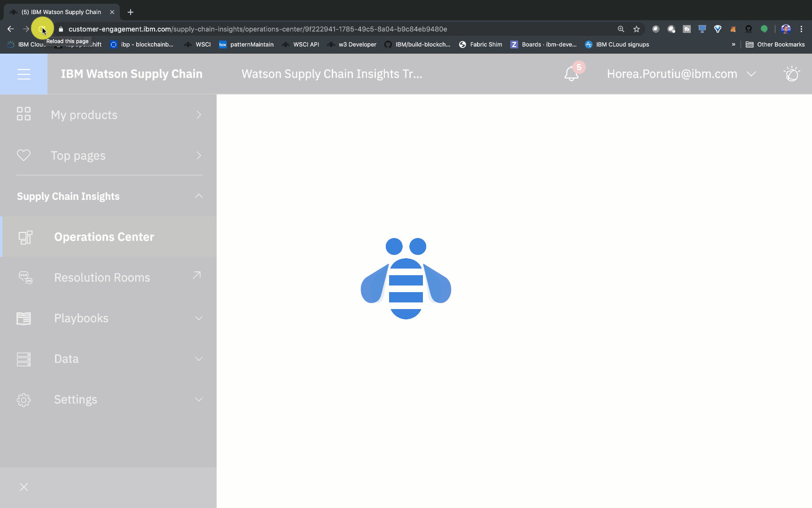812x508 pixels.
Task: Click the Top pages heart icon
Action: coord(23,155)
